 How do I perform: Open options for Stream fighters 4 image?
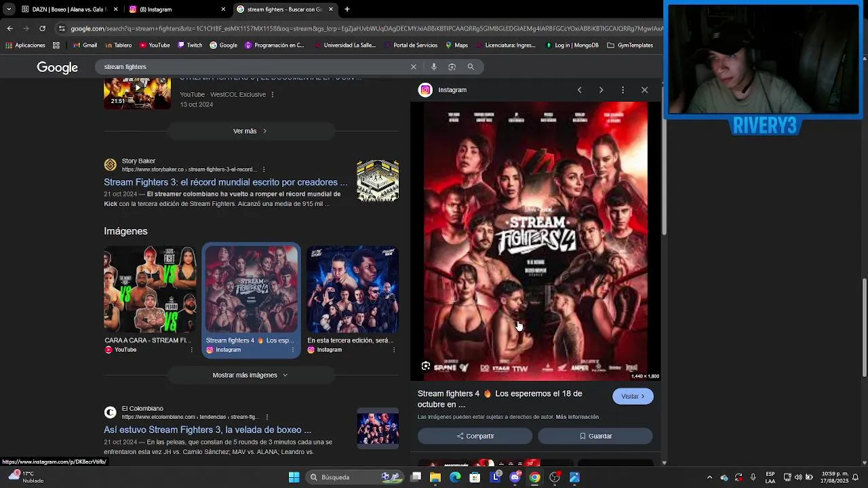tap(293, 350)
